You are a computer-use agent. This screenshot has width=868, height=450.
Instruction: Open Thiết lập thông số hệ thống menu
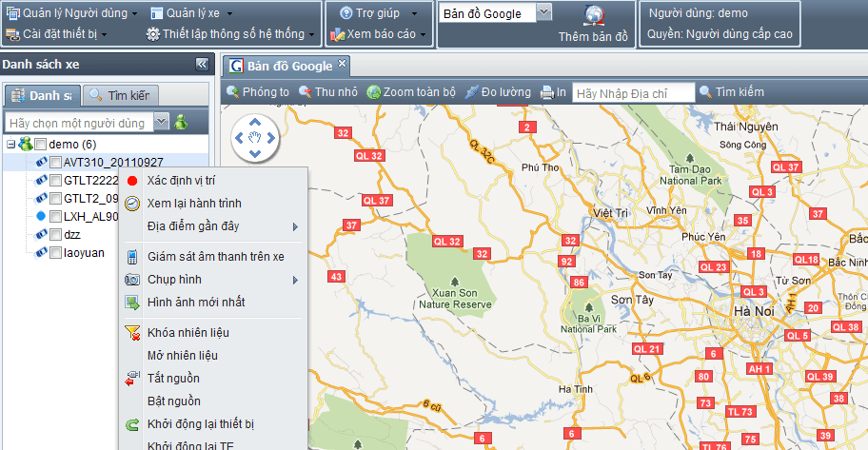click(x=230, y=34)
